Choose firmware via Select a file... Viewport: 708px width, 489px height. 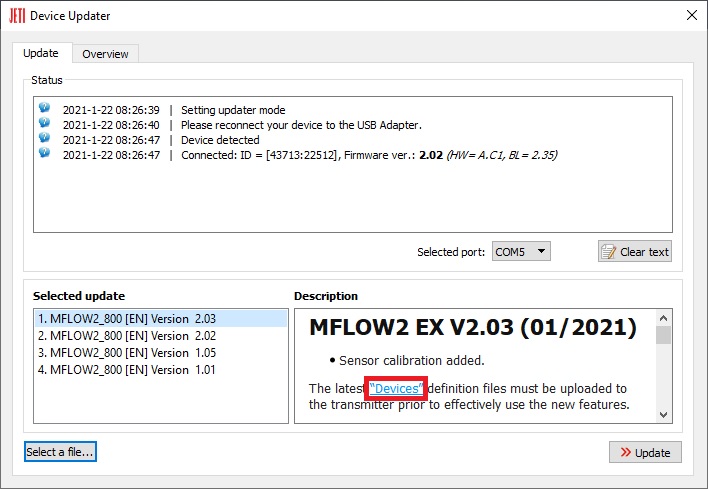(x=60, y=452)
